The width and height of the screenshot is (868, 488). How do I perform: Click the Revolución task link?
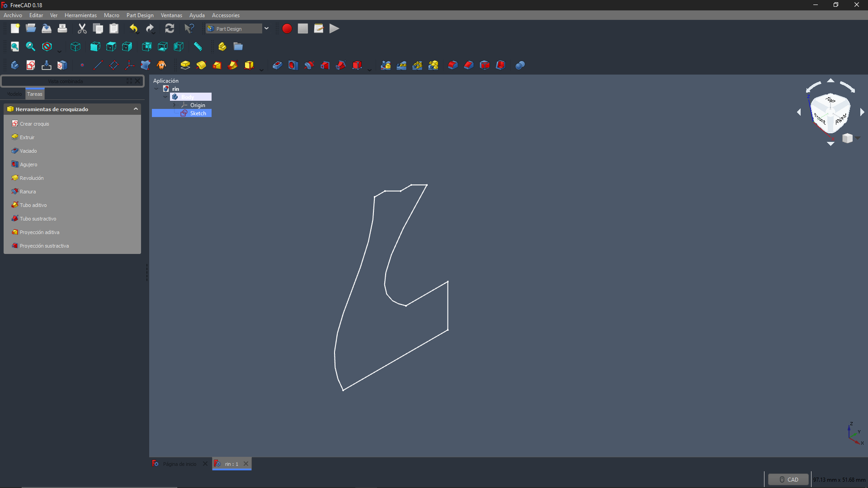[32, 178]
